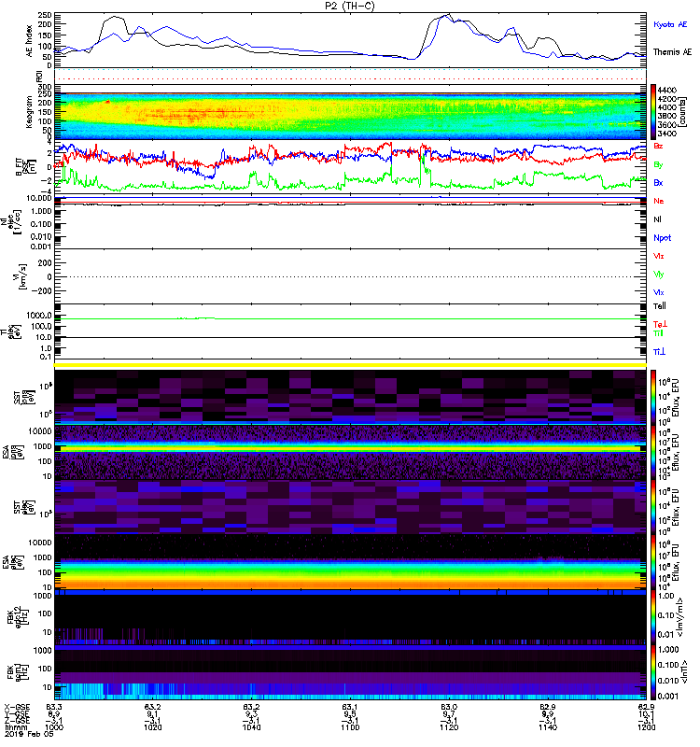Screen dimensions: 700x747
Task: Click the ESA electrons Eflux color bar
Action: click(x=653, y=562)
